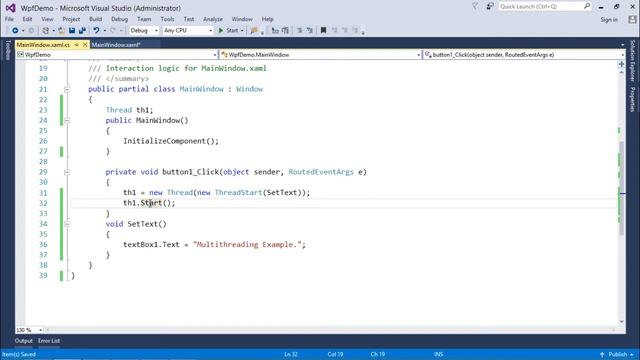Click the New Project toolbar icon
640x360 pixels.
pos(46,31)
